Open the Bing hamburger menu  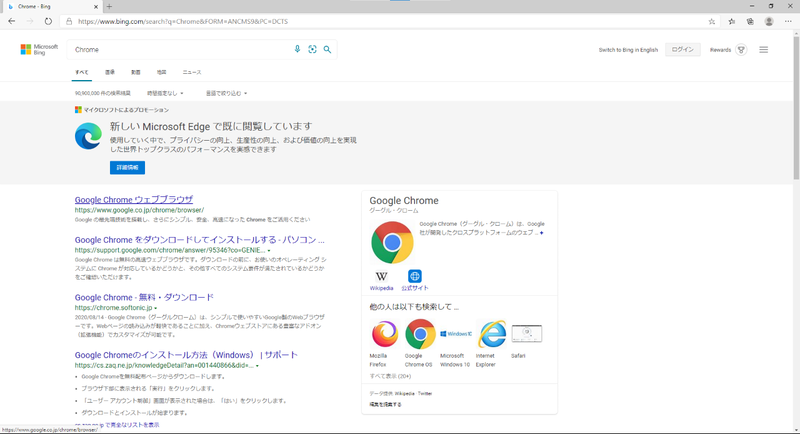coord(764,50)
